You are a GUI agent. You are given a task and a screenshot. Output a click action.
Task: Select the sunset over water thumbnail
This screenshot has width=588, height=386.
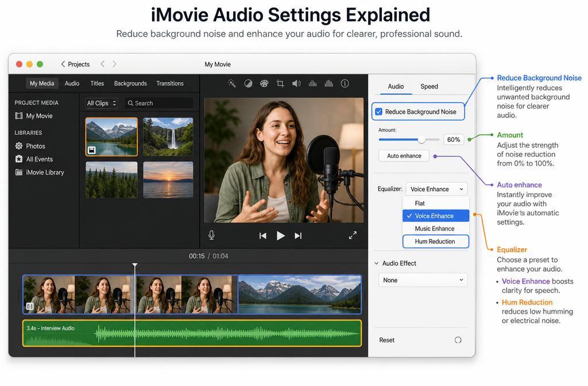coord(168,180)
